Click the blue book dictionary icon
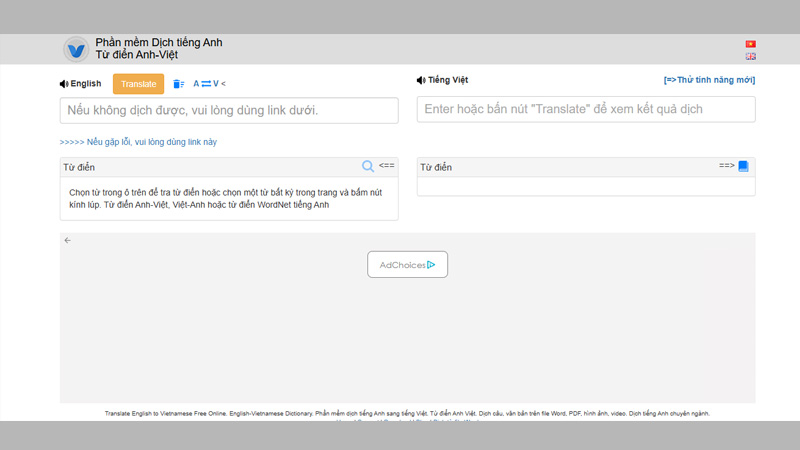800x450 pixels. coord(743,166)
